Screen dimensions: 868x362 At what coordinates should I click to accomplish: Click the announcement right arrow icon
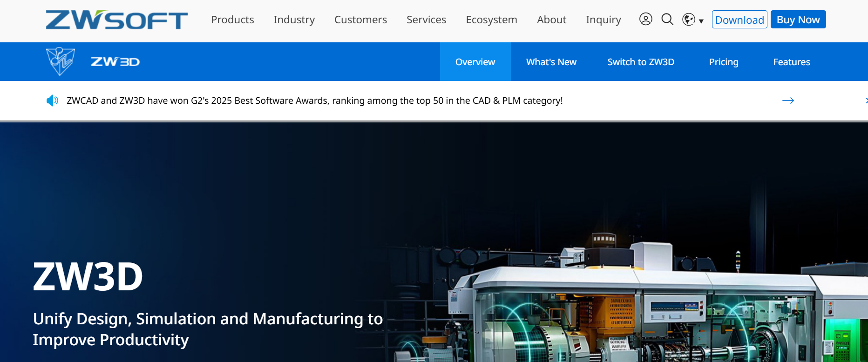tap(788, 101)
